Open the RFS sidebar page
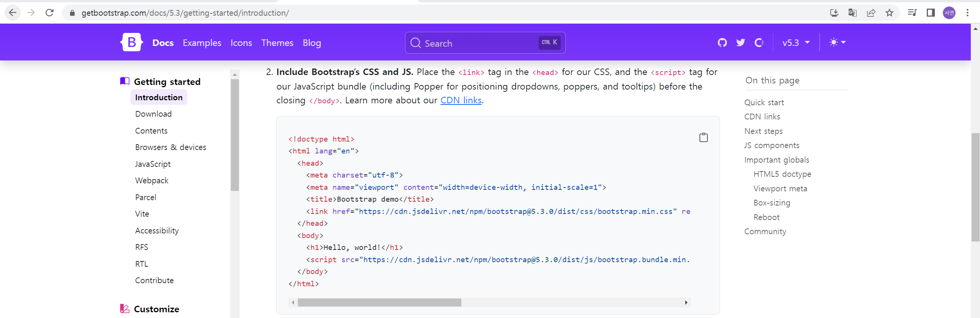This screenshot has height=318, width=980. coord(142,247)
